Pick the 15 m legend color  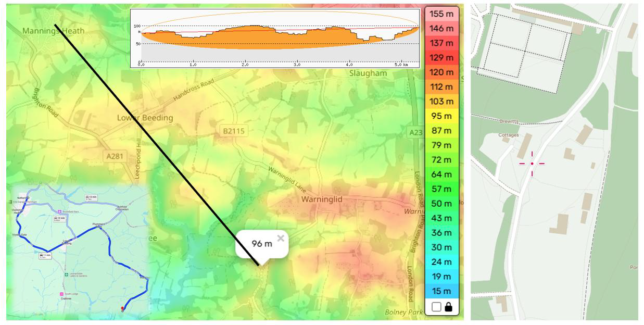tap(441, 291)
